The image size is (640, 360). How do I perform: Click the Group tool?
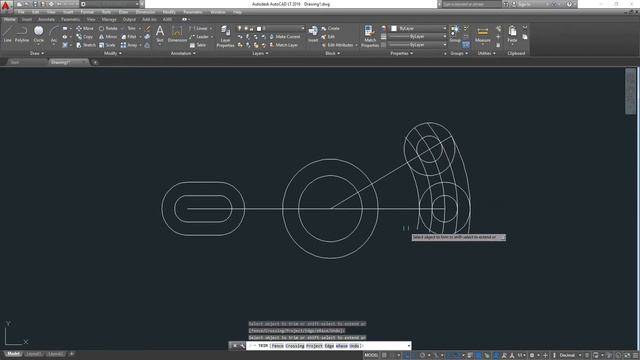455,33
